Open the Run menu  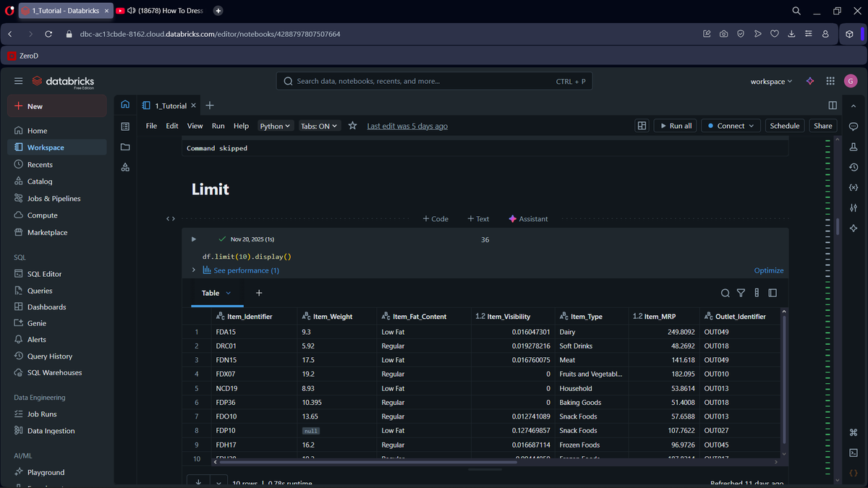coord(218,126)
